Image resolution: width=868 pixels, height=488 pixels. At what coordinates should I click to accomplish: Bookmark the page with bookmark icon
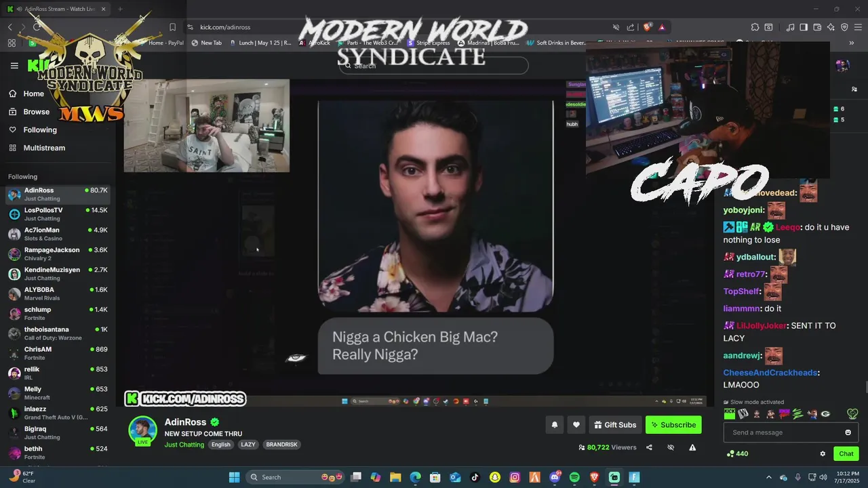coord(172,27)
